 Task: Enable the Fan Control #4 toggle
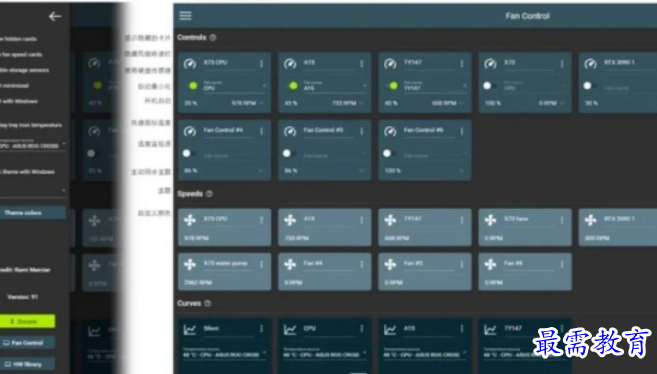[189, 154]
